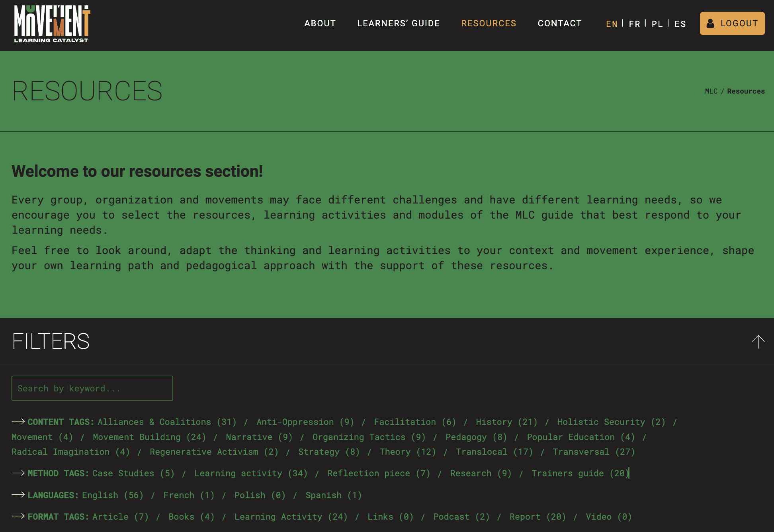The image size is (774, 532).
Task: Filter by Holistic Security (2) tag
Action: (x=611, y=422)
